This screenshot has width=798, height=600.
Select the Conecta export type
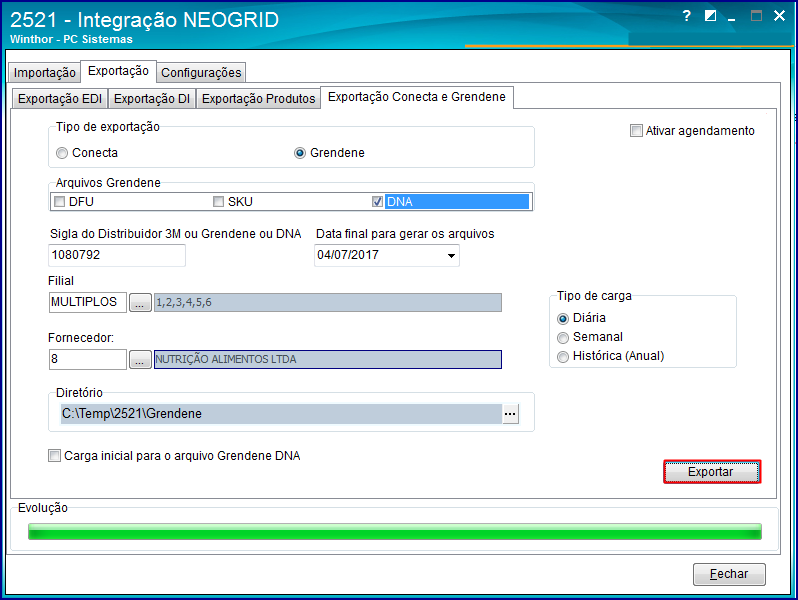tap(87, 153)
